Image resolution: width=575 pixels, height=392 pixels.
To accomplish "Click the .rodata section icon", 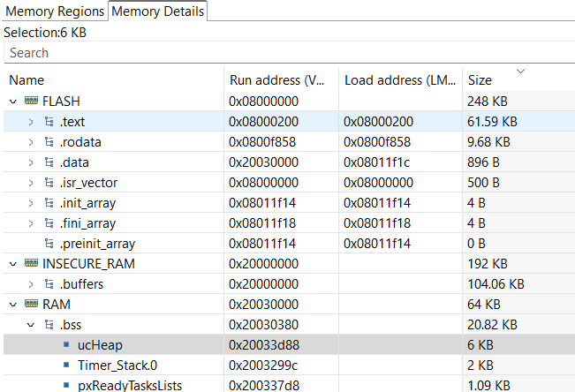I will [x=49, y=142].
